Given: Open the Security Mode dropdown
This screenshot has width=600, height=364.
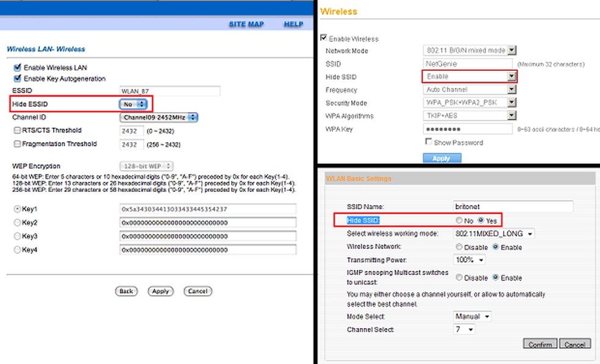Looking at the screenshot, I should coord(470,103).
